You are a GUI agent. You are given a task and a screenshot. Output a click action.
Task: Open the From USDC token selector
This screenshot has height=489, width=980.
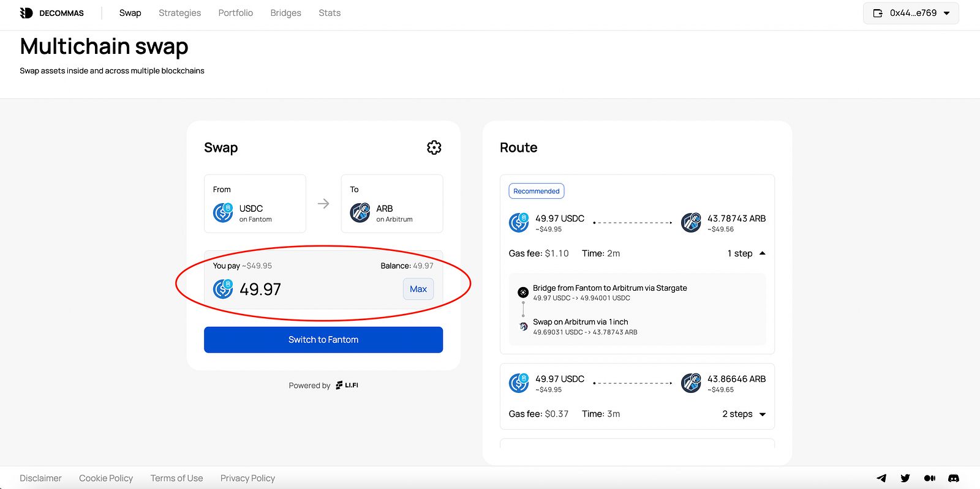tap(255, 204)
